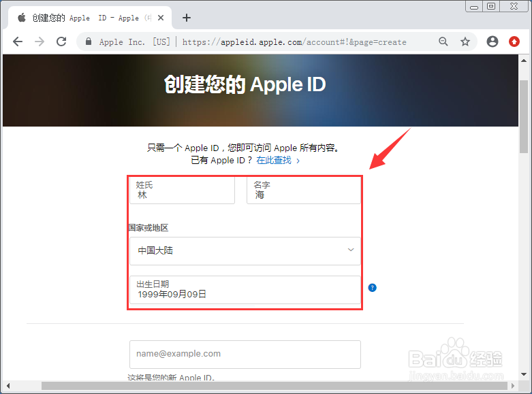Minimize the browser window
This screenshot has width=532, height=394.
tap(474, 7)
